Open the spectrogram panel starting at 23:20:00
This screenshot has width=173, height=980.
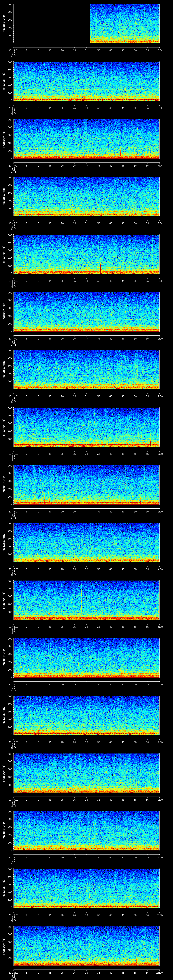87,946
